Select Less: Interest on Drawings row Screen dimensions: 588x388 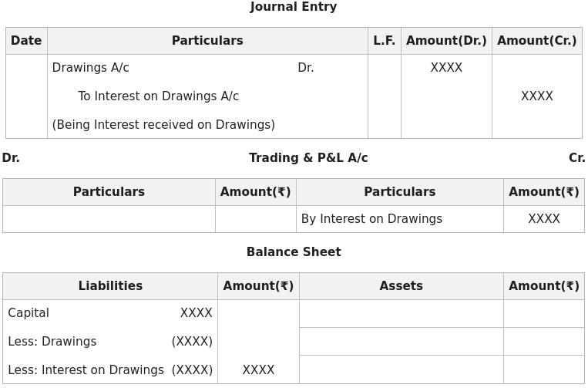point(110,370)
